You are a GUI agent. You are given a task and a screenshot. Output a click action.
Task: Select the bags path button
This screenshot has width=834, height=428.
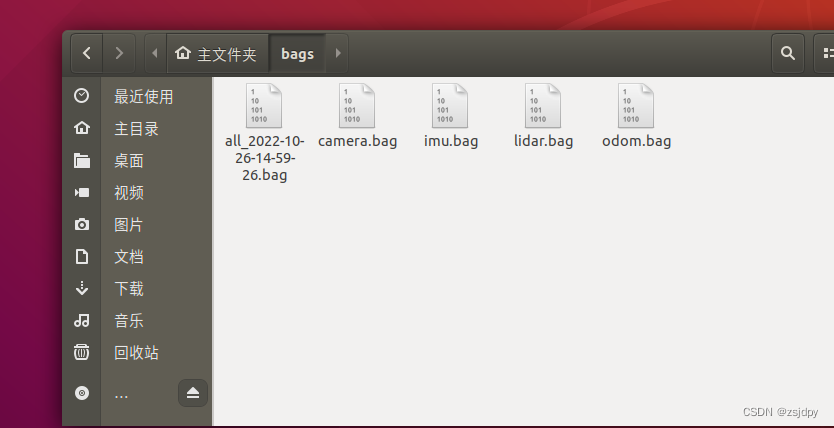[297, 53]
